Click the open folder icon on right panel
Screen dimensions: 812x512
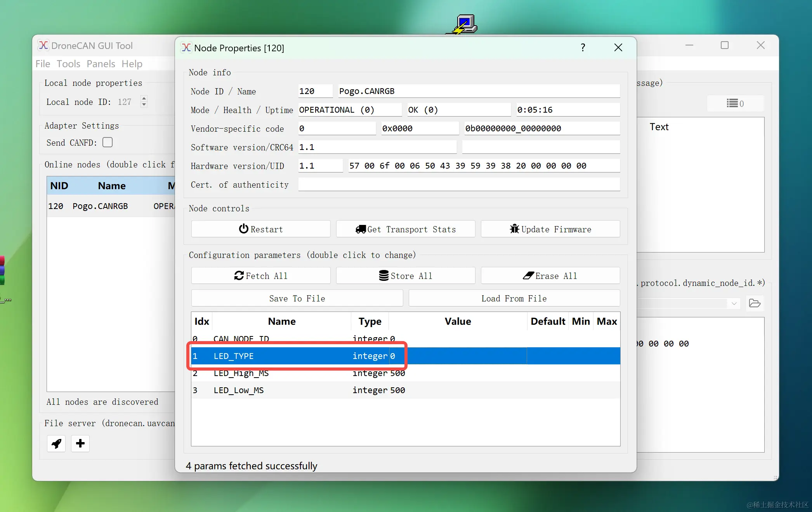755,303
